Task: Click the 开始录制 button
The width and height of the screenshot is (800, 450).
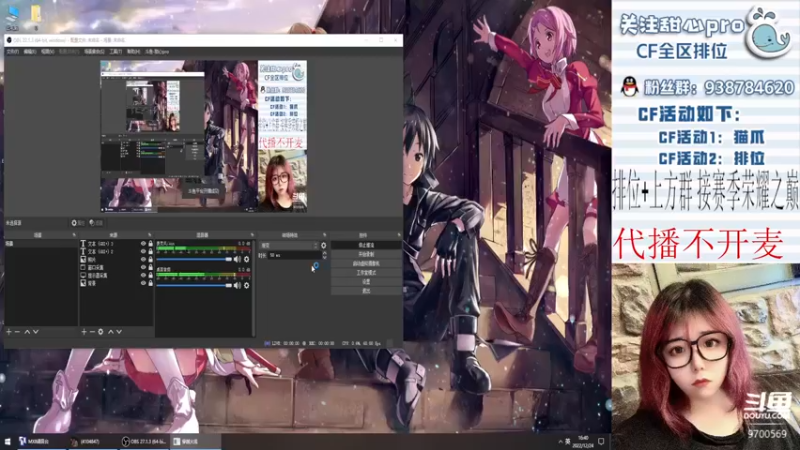Action: coord(366,254)
